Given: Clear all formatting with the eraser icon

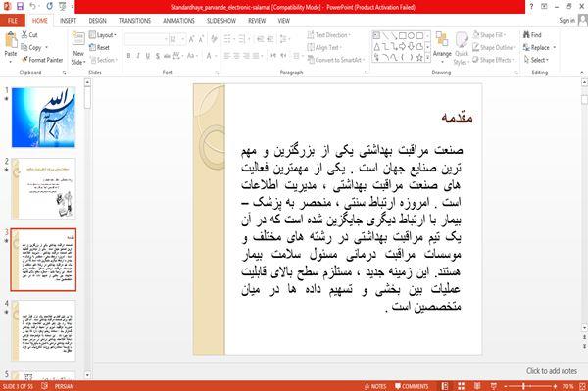Looking at the screenshot, I should point(214,39).
